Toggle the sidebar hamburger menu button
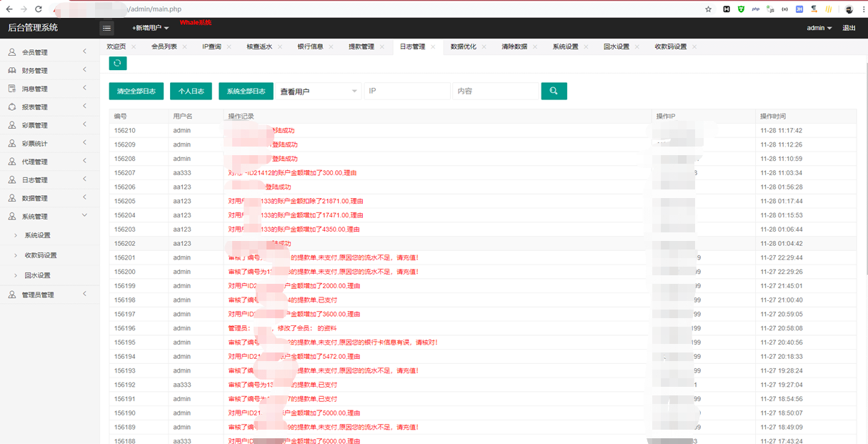This screenshot has height=444, width=868. (106, 28)
